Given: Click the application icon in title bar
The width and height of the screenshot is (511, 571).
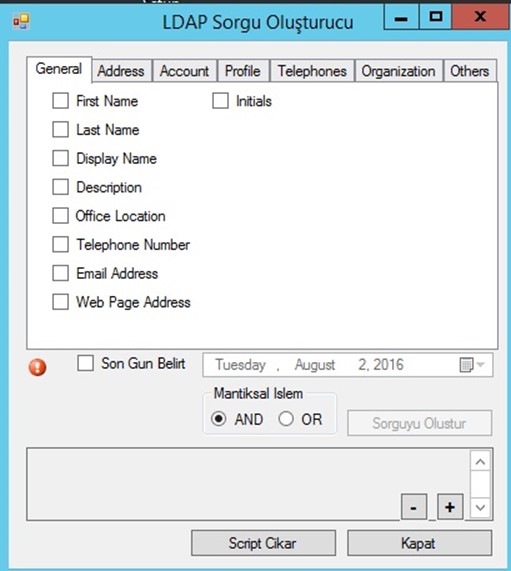Looking at the screenshot, I should [x=21, y=21].
